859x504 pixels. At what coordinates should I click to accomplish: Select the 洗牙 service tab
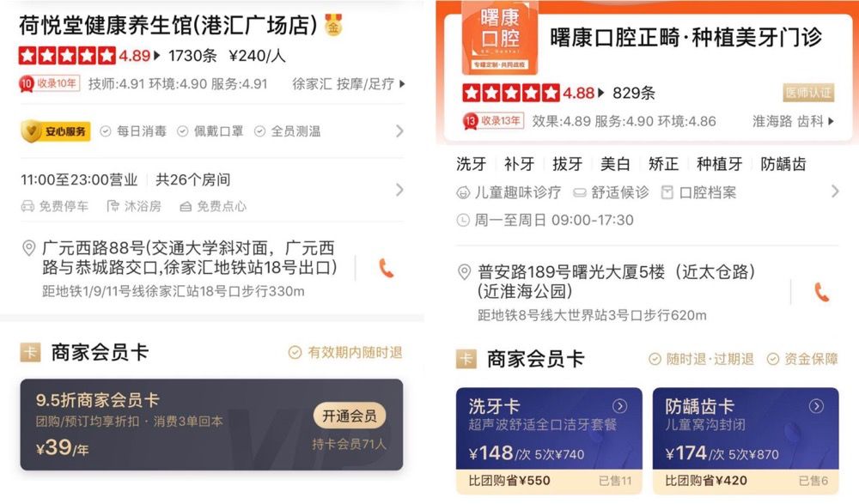tap(471, 164)
